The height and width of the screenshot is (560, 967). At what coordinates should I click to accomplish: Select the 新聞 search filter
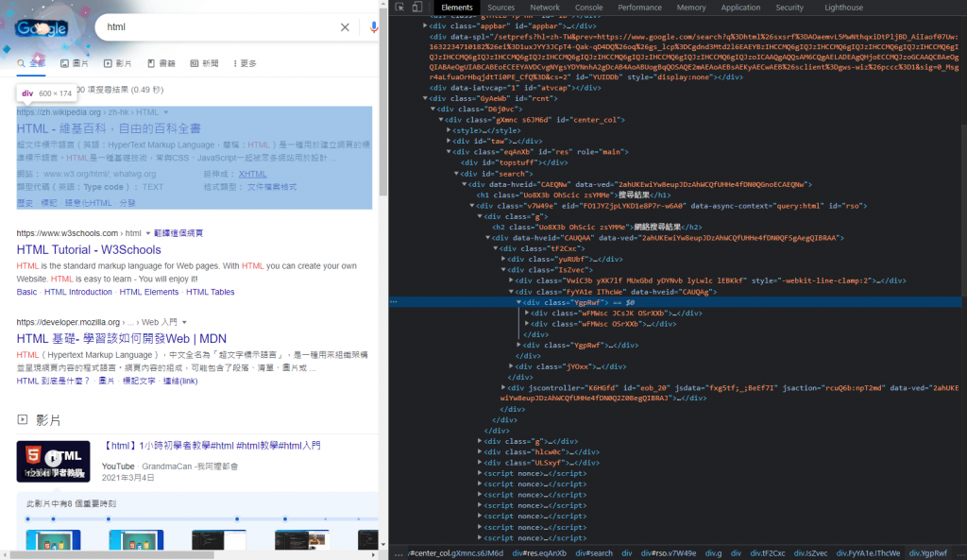point(204,63)
